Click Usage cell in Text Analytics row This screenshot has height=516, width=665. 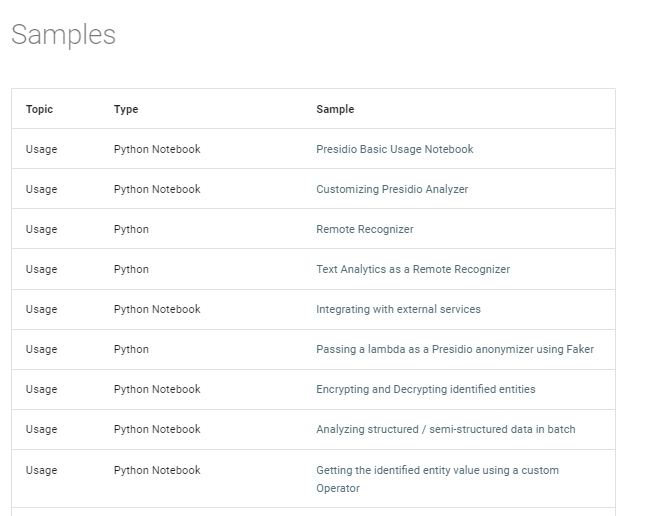[41, 269]
